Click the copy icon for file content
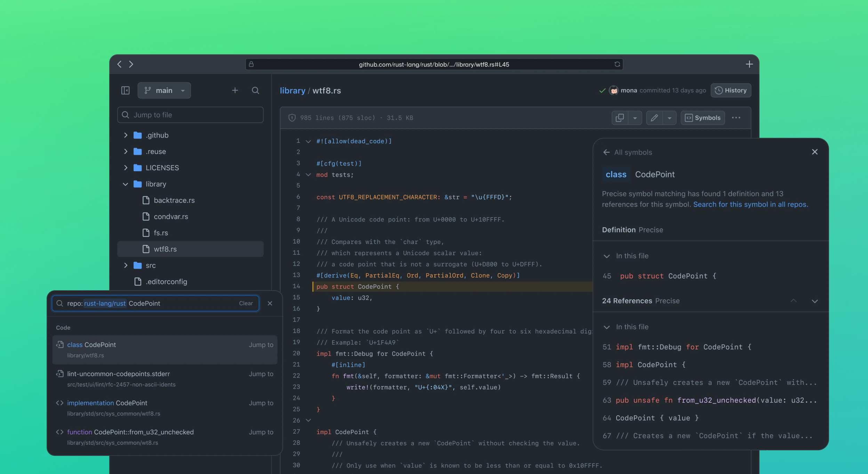 [620, 117]
